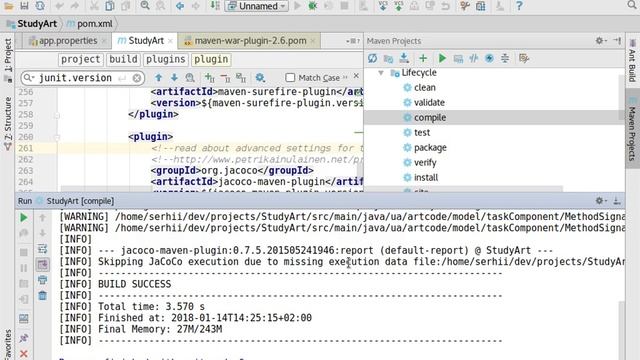Run Maven build green arrow

click(x=442, y=58)
